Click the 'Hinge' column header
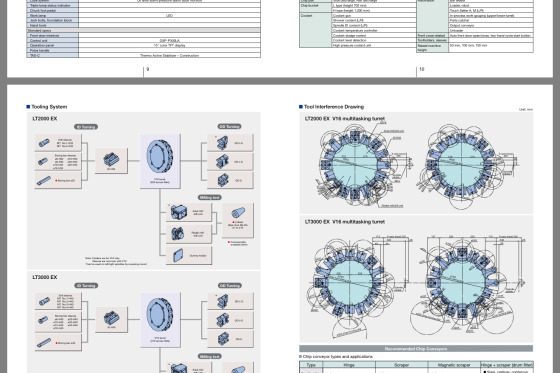The height and width of the screenshot is (373, 560). tap(349, 365)
